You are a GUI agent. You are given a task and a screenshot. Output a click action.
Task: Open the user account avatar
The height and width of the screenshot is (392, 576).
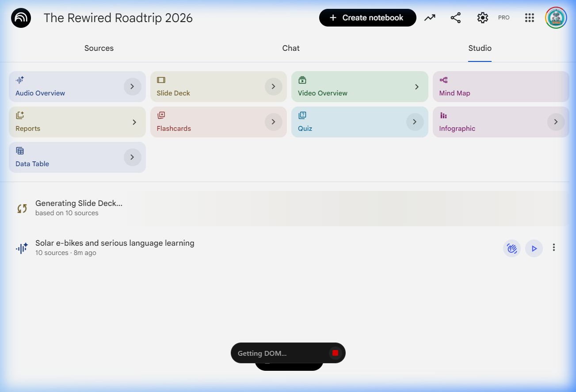tap(556, 18)
